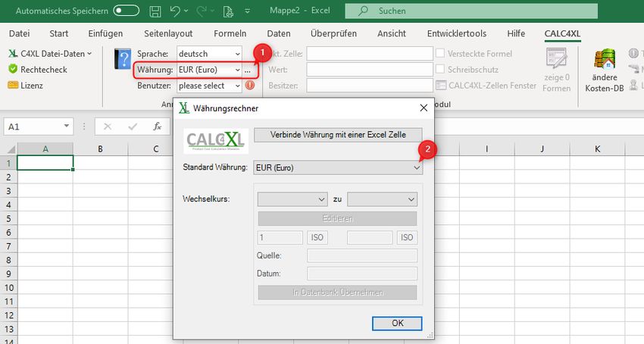Click the blue help book icon

pyautogui.click(x=123, y=59)
